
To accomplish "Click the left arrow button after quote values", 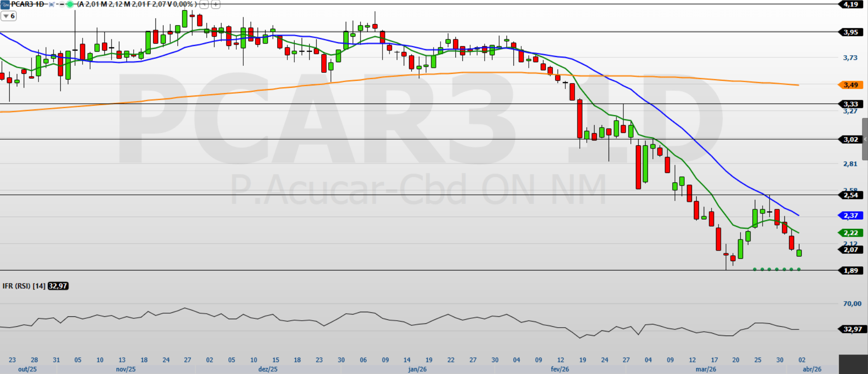I will click(x=204, y=5).
